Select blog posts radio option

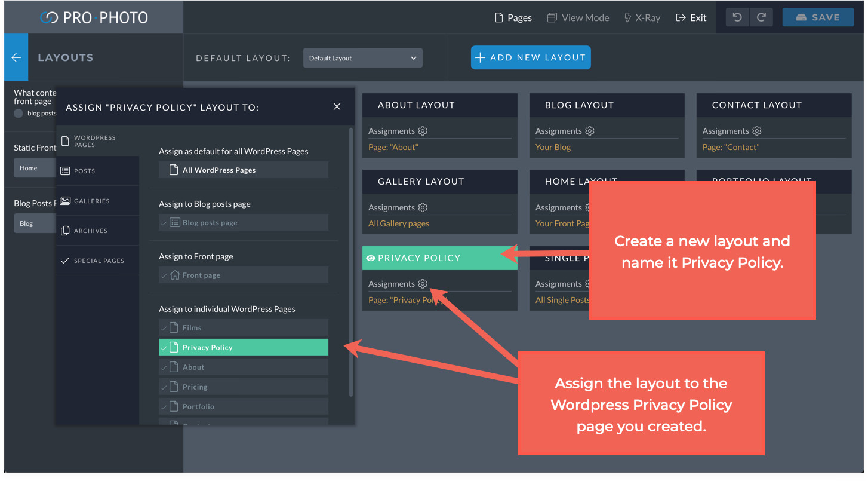point(19,114)
